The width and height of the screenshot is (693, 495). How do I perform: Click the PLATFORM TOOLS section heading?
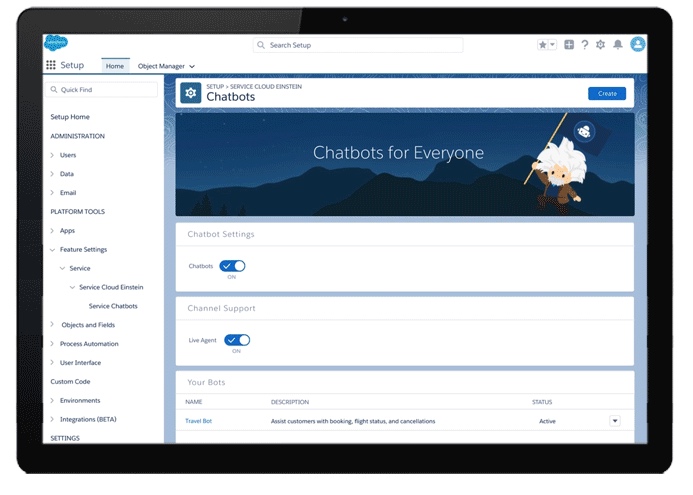tap(77, 212)
